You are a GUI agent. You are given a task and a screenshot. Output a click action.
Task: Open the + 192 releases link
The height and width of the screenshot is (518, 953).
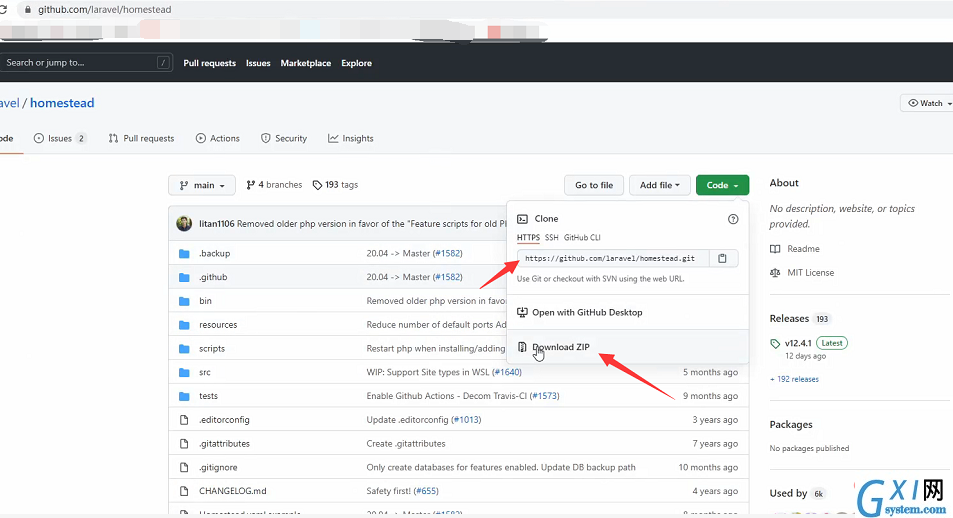[x=794, y=379]
